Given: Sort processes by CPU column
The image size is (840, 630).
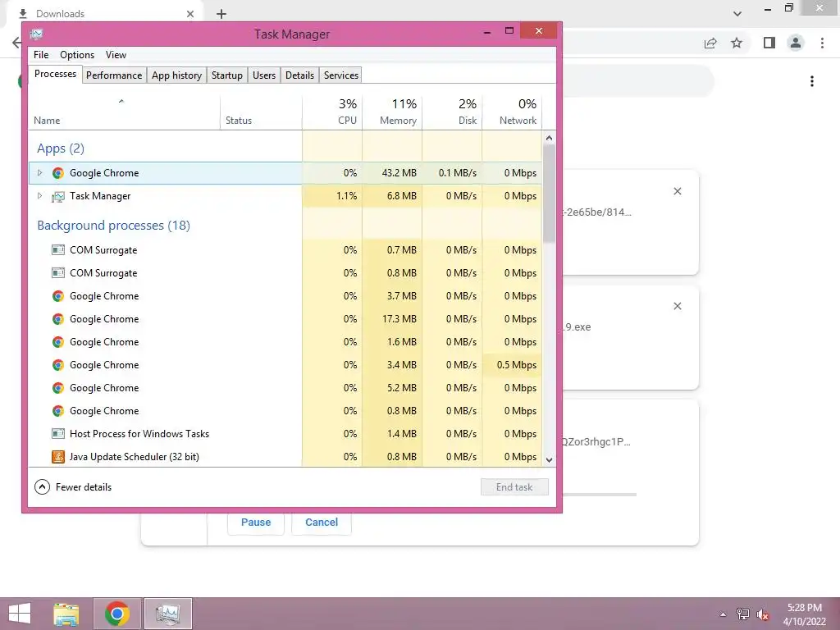Looking at the screenshot, I should tap(333, 112).
